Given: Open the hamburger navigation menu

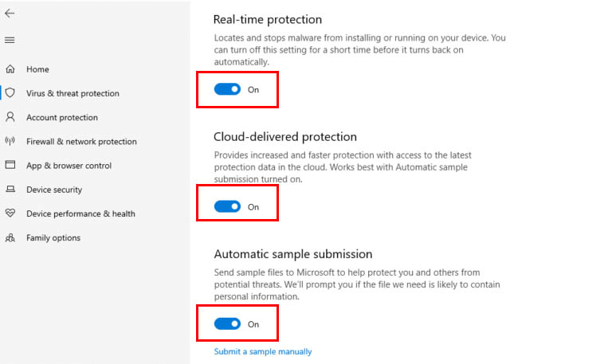Looking at the screenshot, I should [10, 40].
